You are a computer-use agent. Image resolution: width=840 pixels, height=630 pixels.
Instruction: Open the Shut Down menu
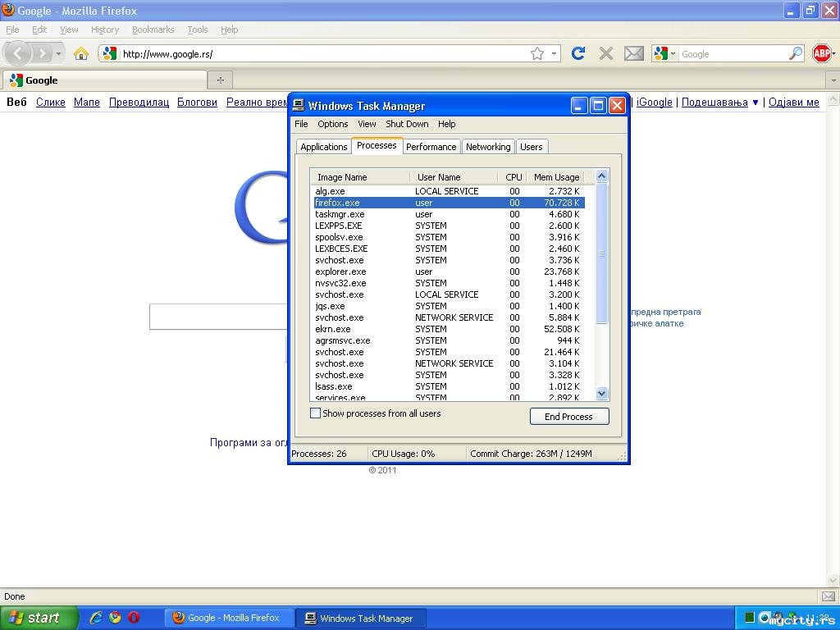coord(407,124)
